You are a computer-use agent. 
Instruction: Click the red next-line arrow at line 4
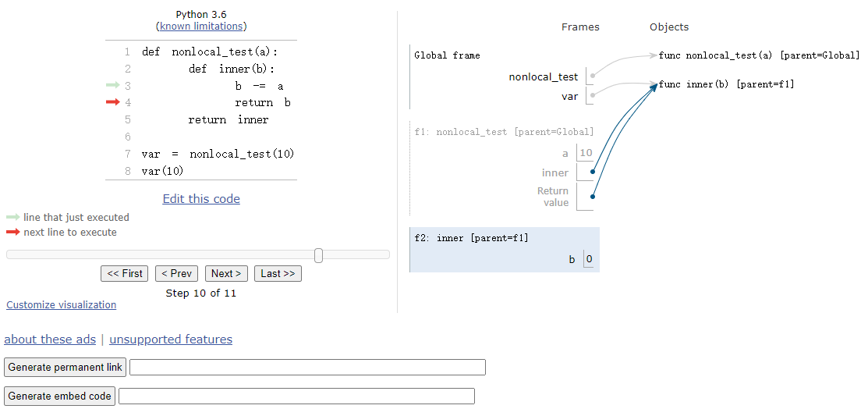pos(113,102)
